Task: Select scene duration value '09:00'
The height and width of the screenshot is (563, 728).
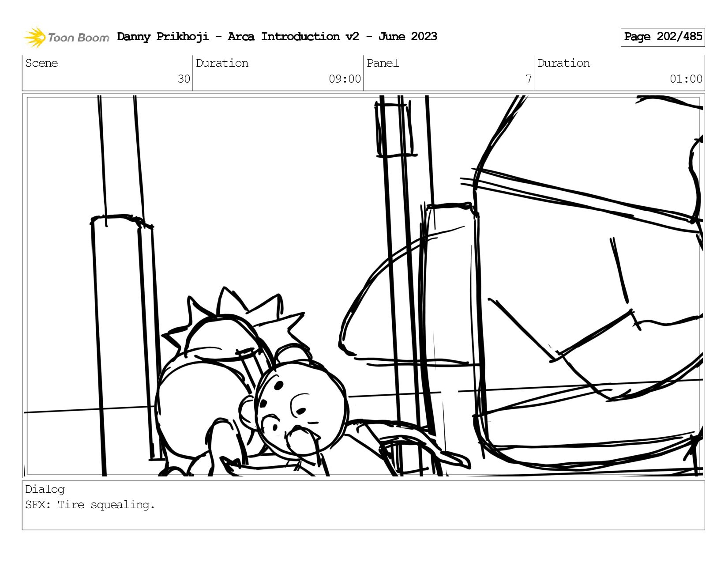Action: tap(345, 79)
